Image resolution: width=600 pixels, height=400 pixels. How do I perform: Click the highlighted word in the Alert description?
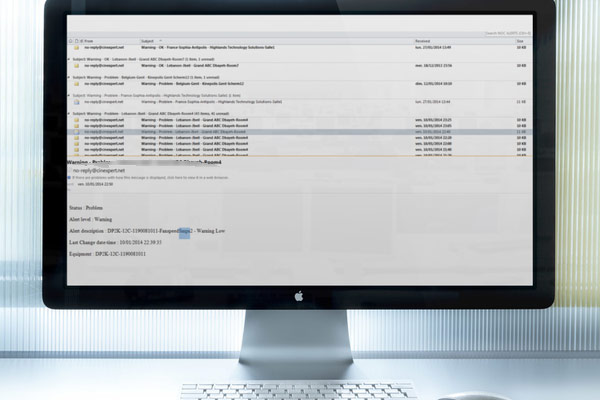(x=184, y=232)
